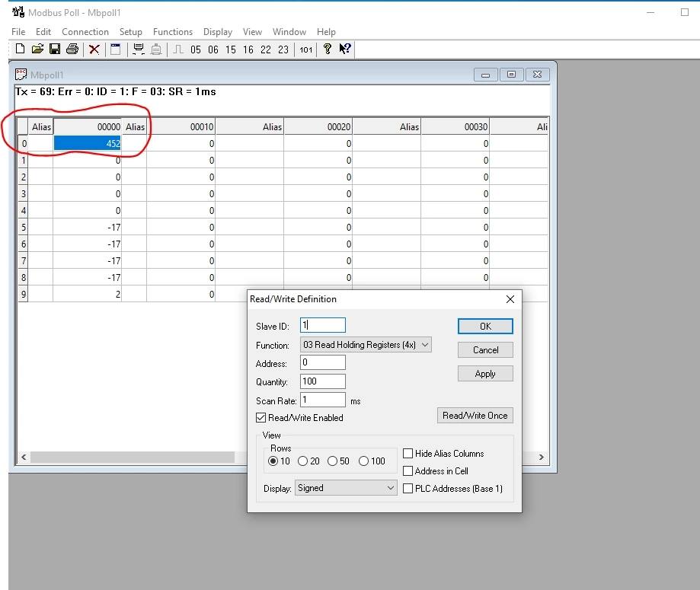Open the Edit menu
The image size is (700, 590).
(43, 32)
